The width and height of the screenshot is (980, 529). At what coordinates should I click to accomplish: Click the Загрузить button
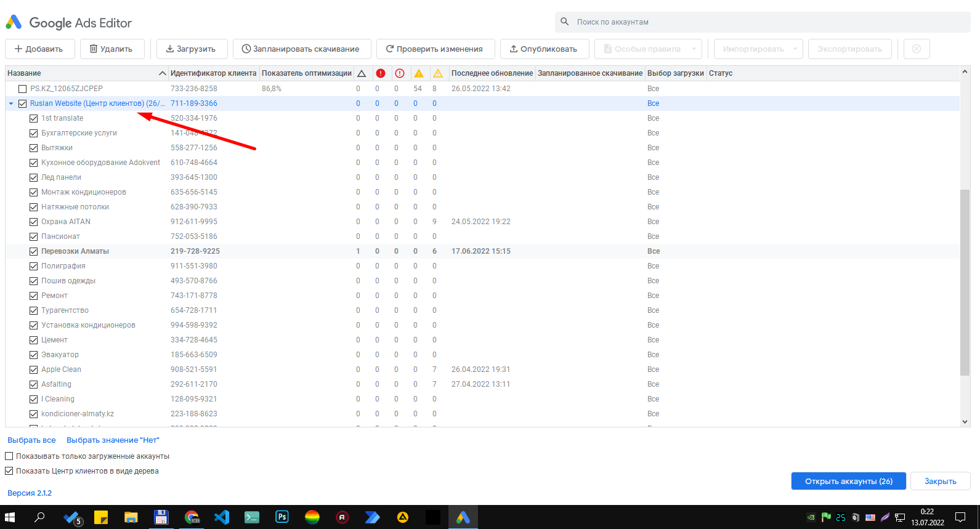[192, 49]
